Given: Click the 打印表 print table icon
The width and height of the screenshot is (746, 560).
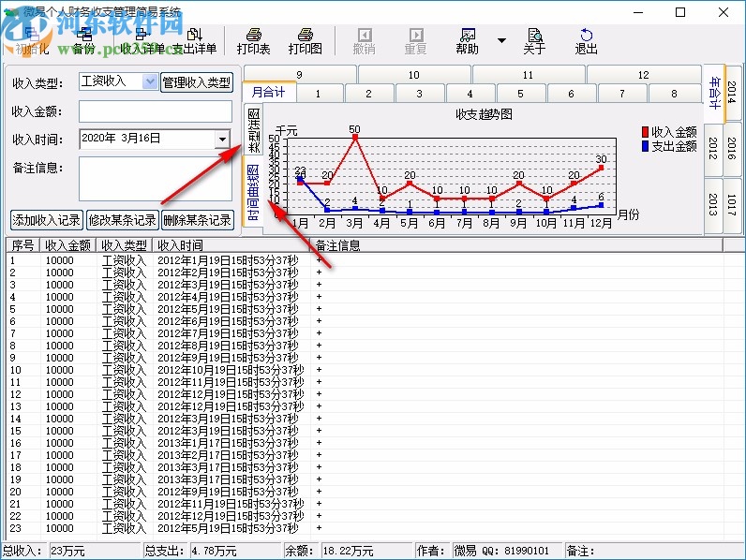Looking at the screenshot, I should coord(254,41).
